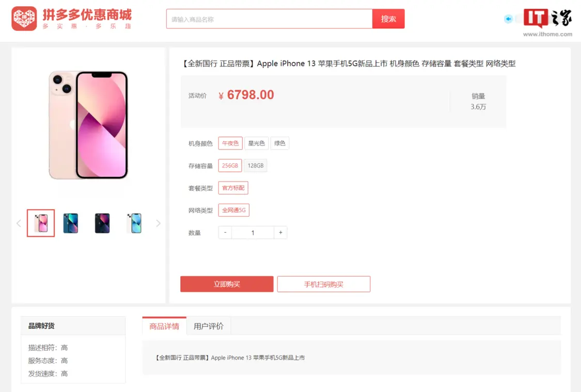Select 128GB storage capacity
The height and width of the screenshot is (392, 581).
256,166
